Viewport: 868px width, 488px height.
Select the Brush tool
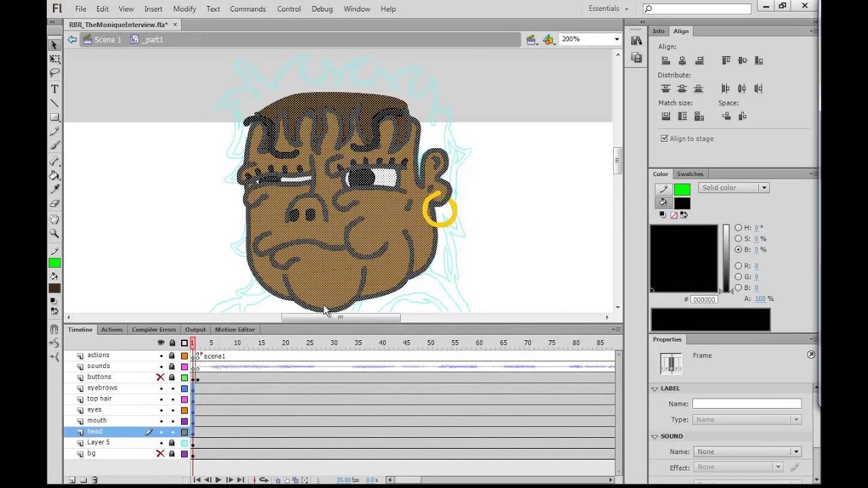tap(54, 145)
